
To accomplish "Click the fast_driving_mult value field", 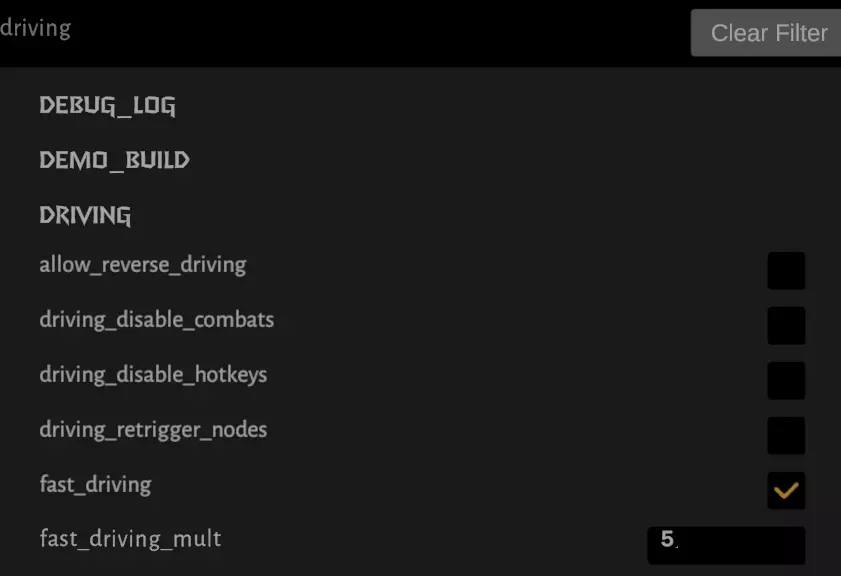I will point(725,545).
